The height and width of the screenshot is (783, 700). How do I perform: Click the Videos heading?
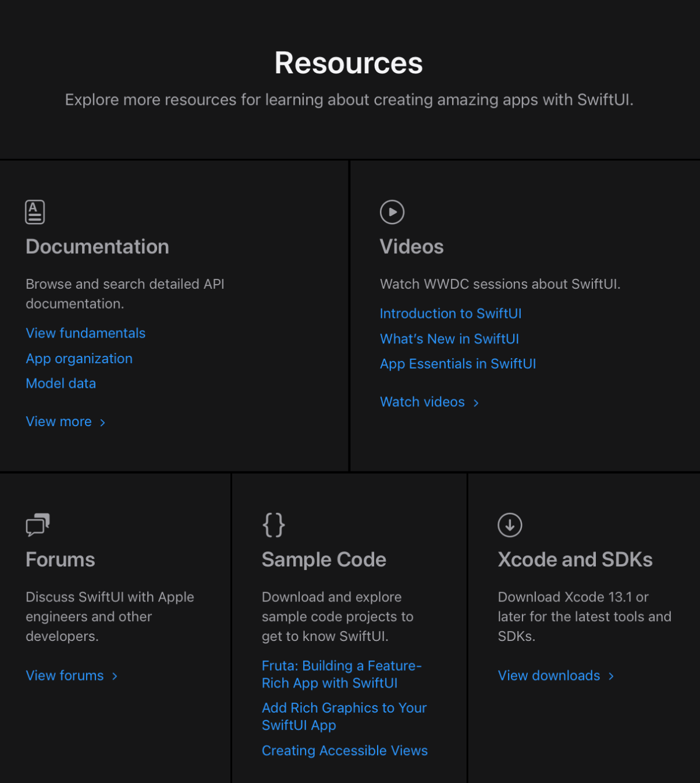point(412,247)
